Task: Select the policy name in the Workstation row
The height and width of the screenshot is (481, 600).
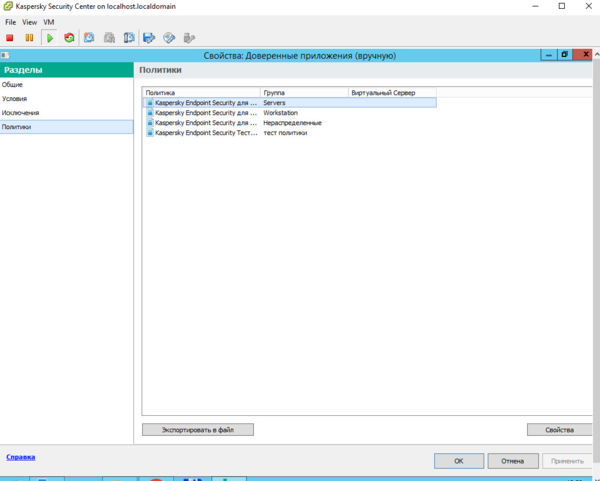Action: (x=206, y=113)
